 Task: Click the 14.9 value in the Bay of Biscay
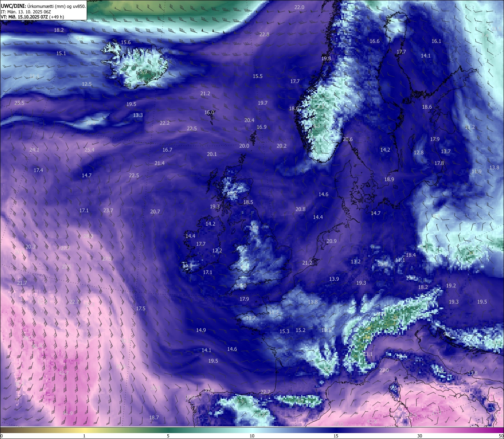click(201, 330)
